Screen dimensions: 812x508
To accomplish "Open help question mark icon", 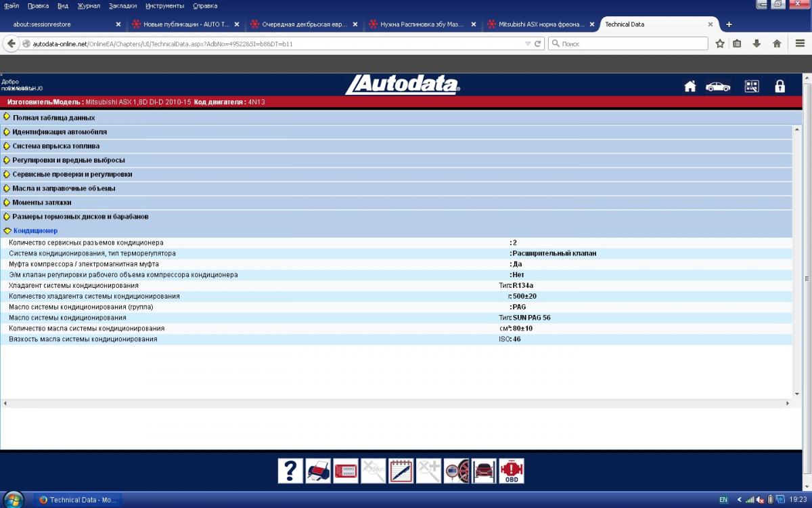I will click(x=290, y=471).
